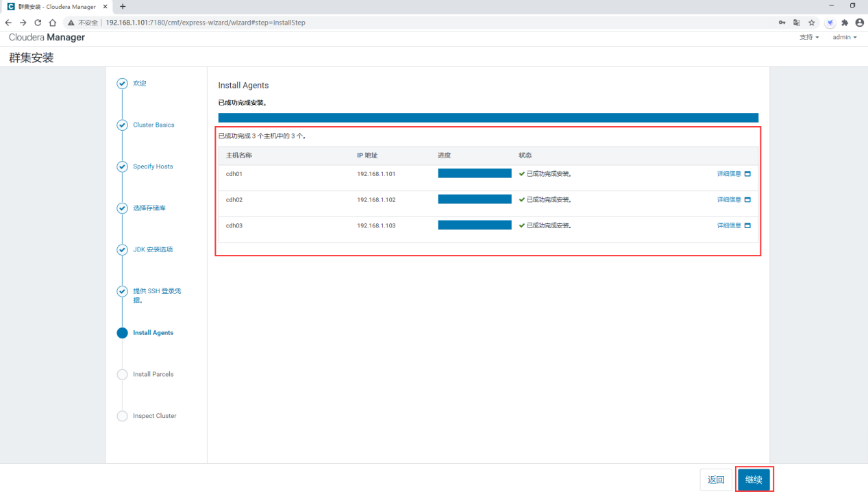Select the 选择存储库 wizard step
Image resolution: width=868 pixels, height=496 pixels.
(149, 208)
